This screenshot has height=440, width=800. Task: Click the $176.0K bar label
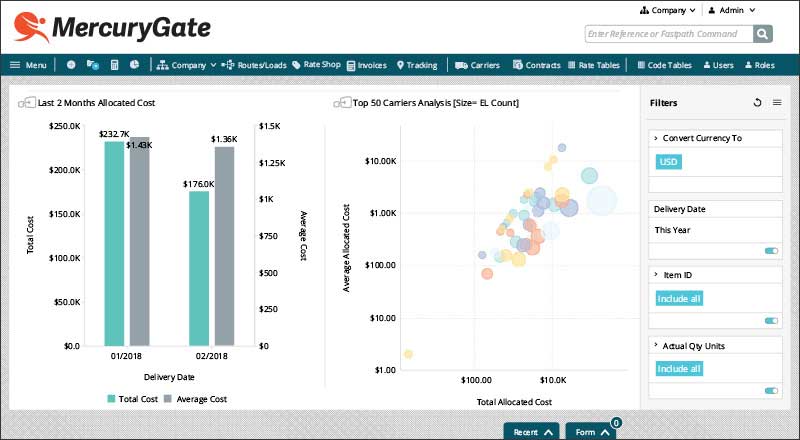(198, 184)
